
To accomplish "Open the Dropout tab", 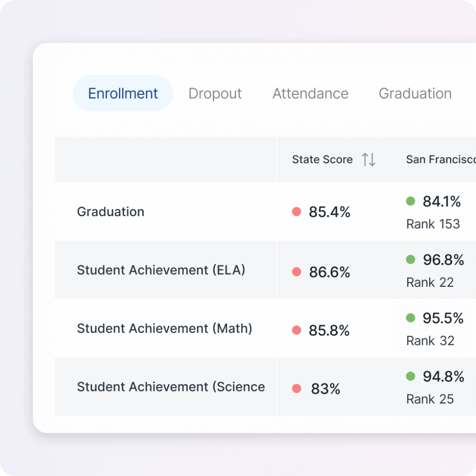I will click(215, 93).
